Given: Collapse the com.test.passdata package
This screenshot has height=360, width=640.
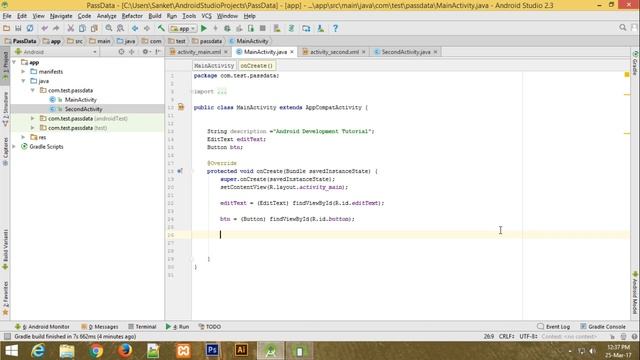Looking at the screenshot, I should click(x=33, y=90).
